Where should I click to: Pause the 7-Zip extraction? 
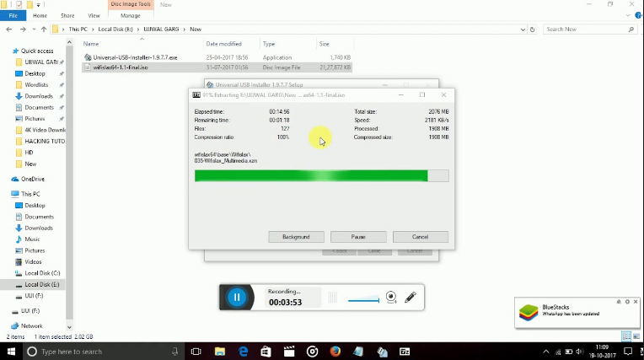coord(358,237)
